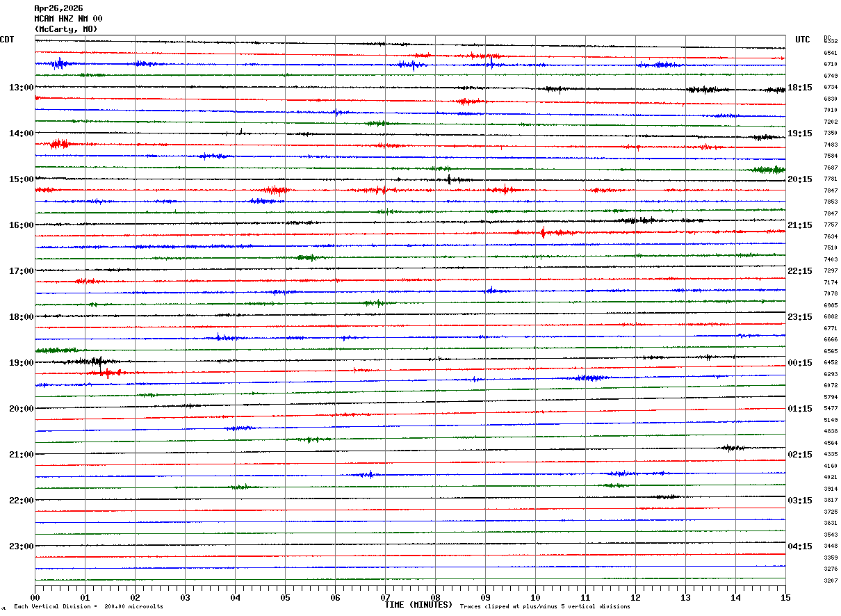Click the DC offset value 4838
Viewport: 841px width, 616px height.
[831, 432]
